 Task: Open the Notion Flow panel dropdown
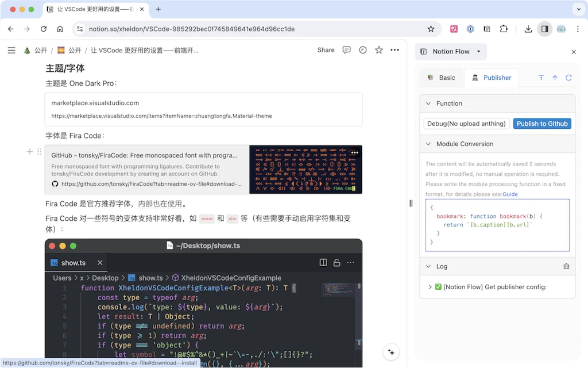coord(478,52)
